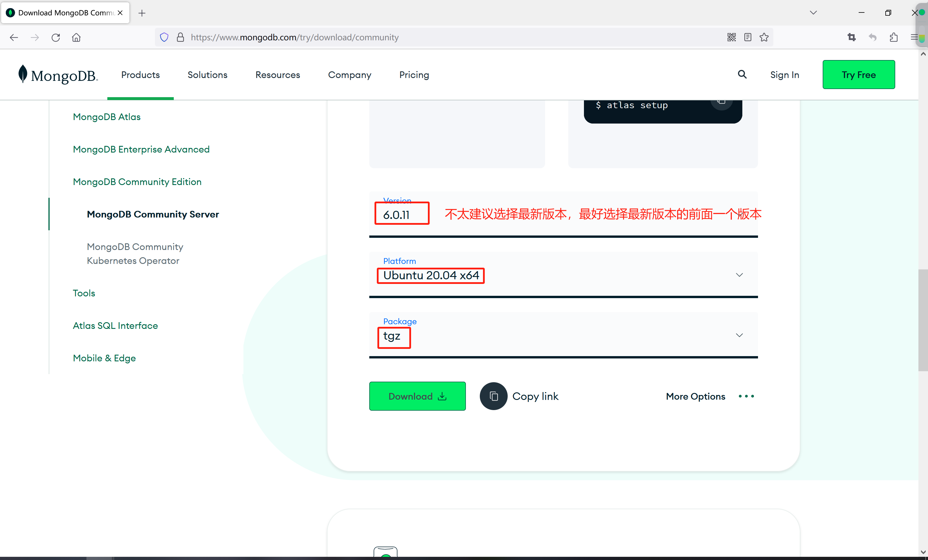Open the More Options dots menu
The image size is (928, 560).
click(x=746, y=396)
